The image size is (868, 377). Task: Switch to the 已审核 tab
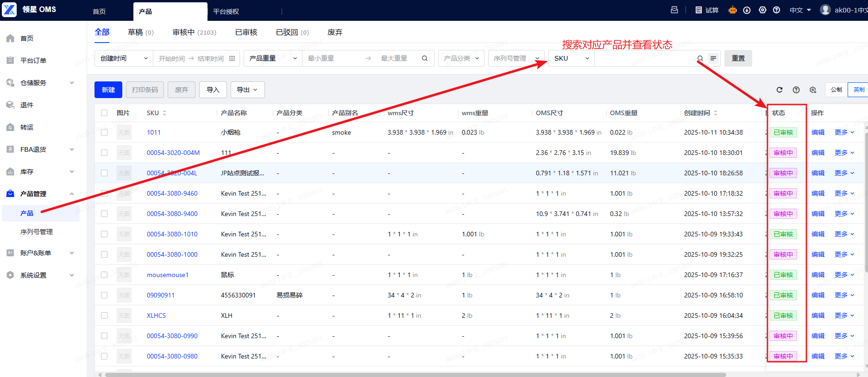(x=246, y=32)
